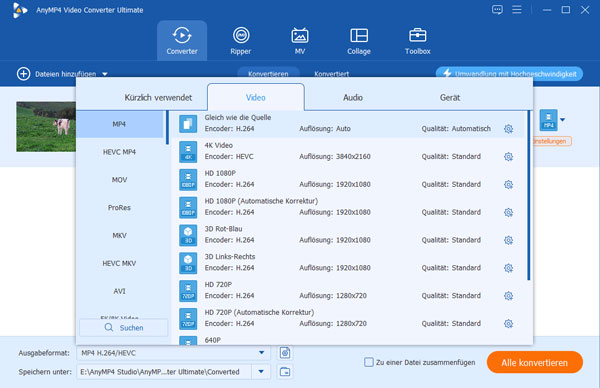Click the format list scrollbar

click(x=167, y=127)
